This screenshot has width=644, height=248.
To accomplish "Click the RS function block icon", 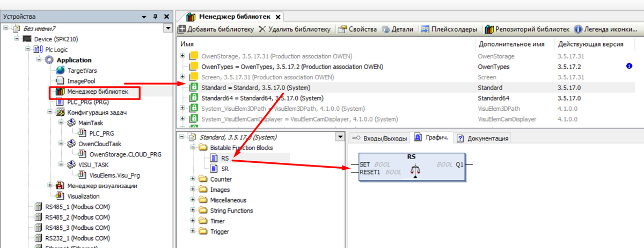I will 213,158.
